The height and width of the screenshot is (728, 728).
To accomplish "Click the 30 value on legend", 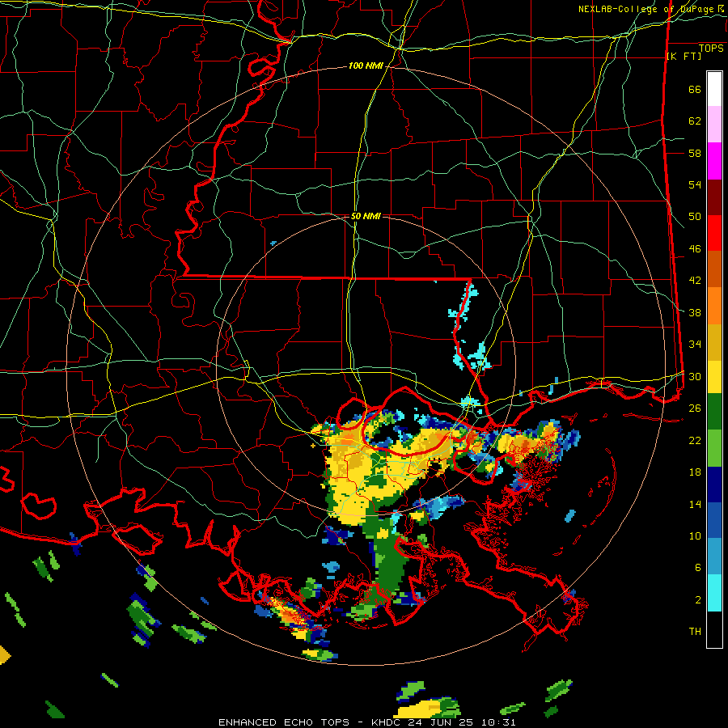I will coord(695,376).
